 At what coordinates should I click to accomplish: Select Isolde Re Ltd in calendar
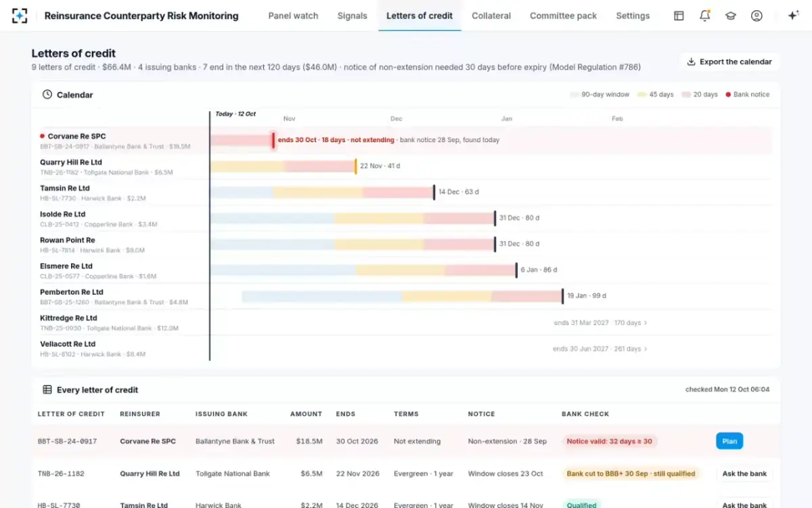[63, 214]
